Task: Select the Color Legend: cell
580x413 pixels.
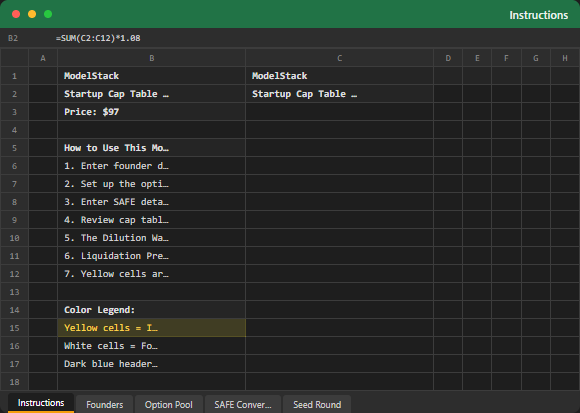Action: pyautogui.click(x=152, y=310)
